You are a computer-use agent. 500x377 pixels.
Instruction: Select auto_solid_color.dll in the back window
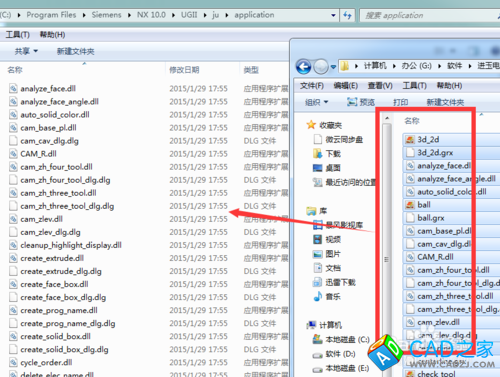point(55,115)
